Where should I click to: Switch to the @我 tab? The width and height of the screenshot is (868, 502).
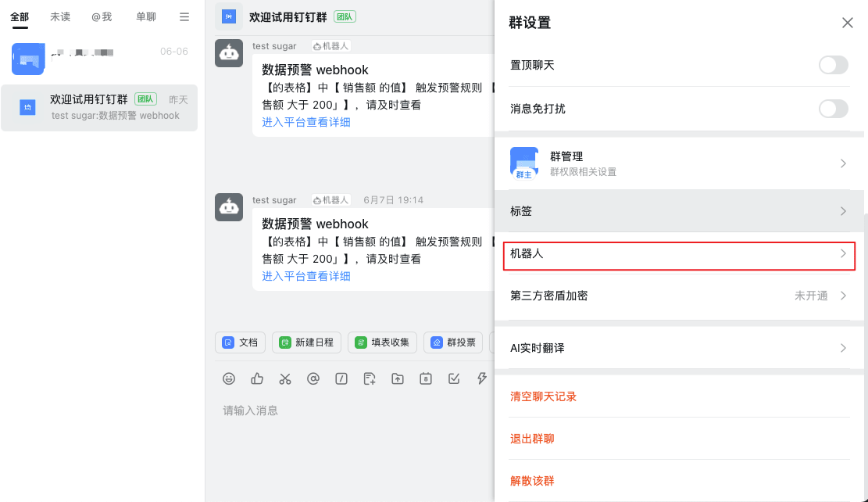(102, 17)
